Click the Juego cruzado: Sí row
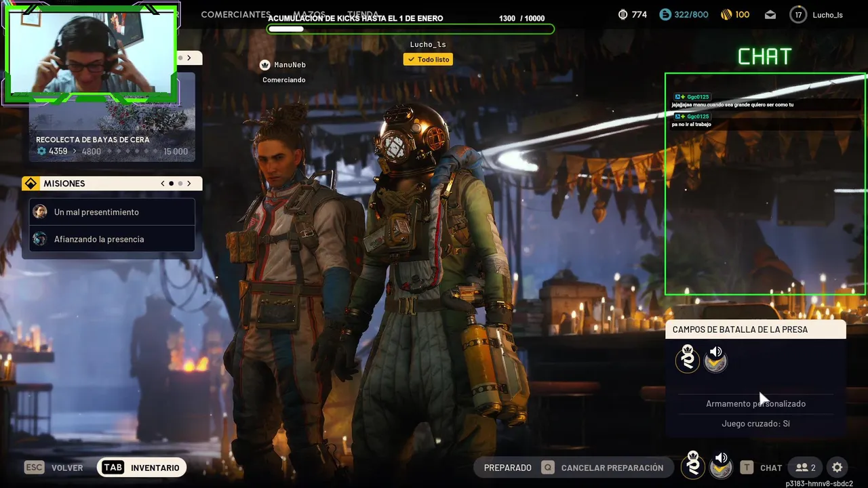The height and width of the screenshot is (488, 868). [x=755, y=424]
